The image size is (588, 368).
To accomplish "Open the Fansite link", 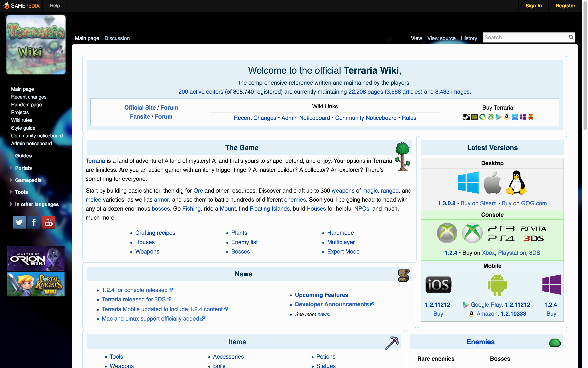I will (x=140, y=117).
